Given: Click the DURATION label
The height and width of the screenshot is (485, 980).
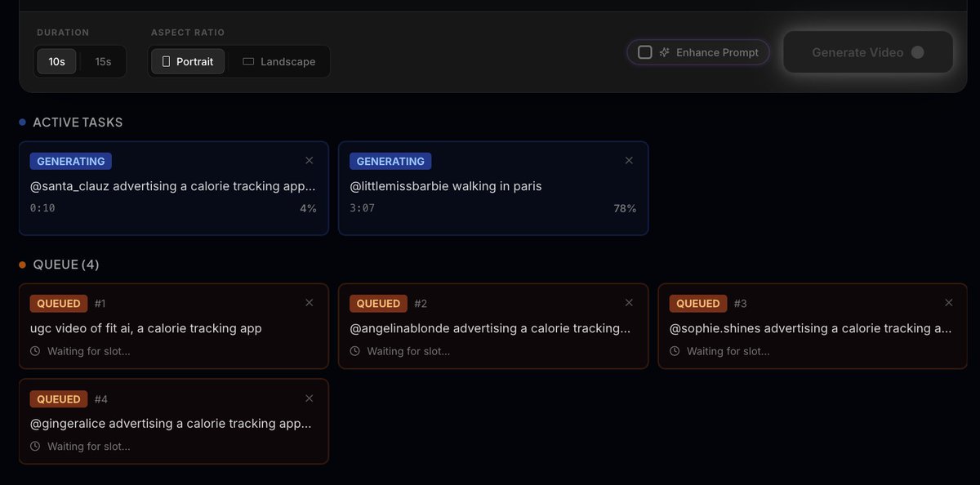Looking at the screenshot, I should (63, 33).
